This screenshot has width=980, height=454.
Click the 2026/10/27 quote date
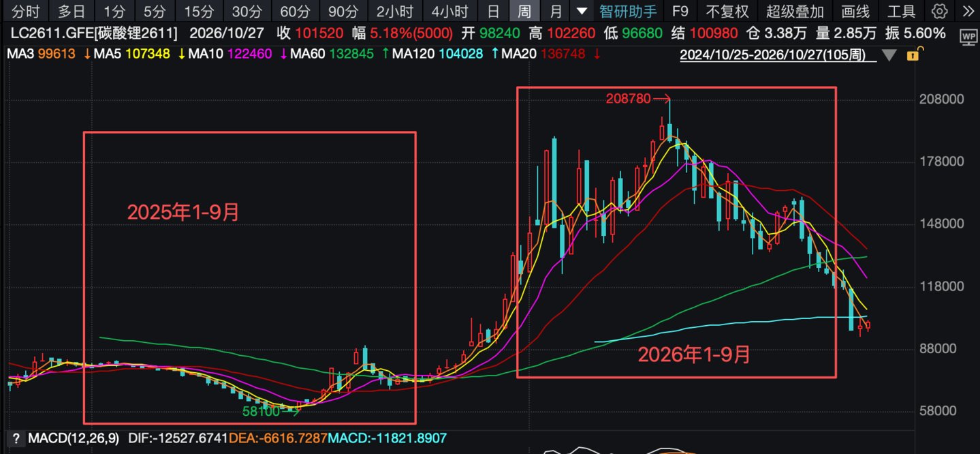226,33
